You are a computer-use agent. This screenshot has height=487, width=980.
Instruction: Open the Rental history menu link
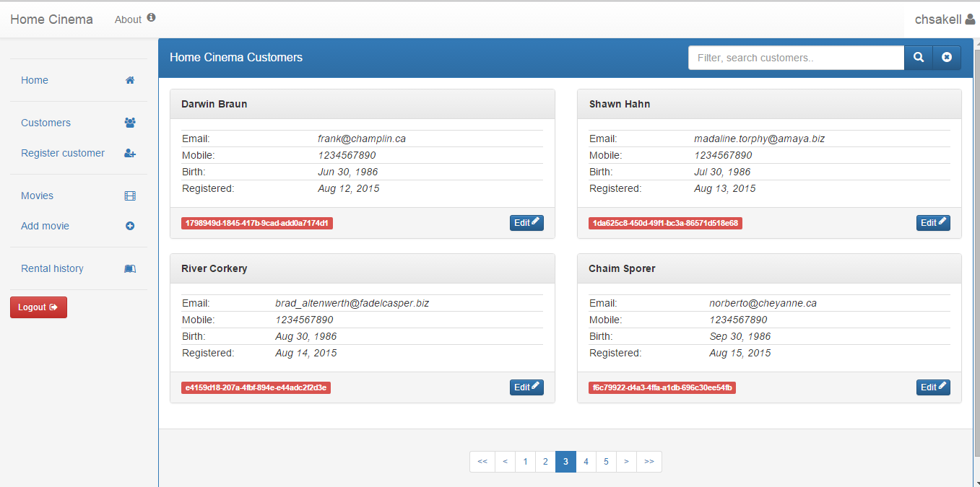click(x=52, y=268)
